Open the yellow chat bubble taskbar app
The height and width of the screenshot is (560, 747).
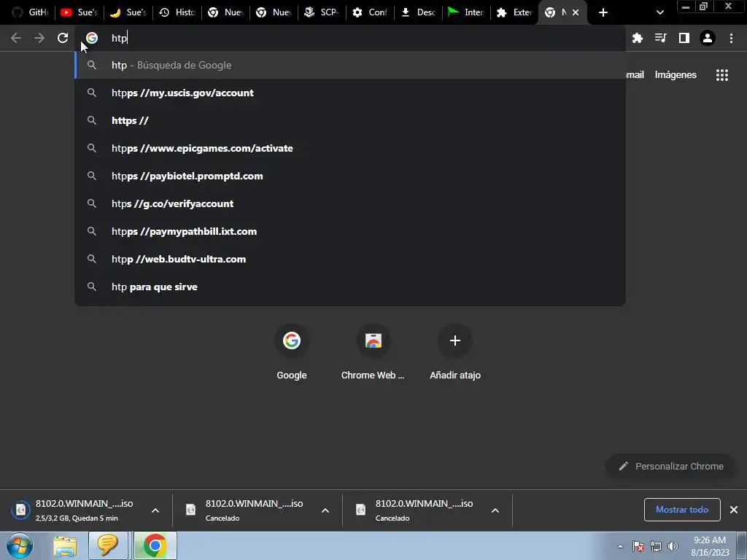(108, 545)
